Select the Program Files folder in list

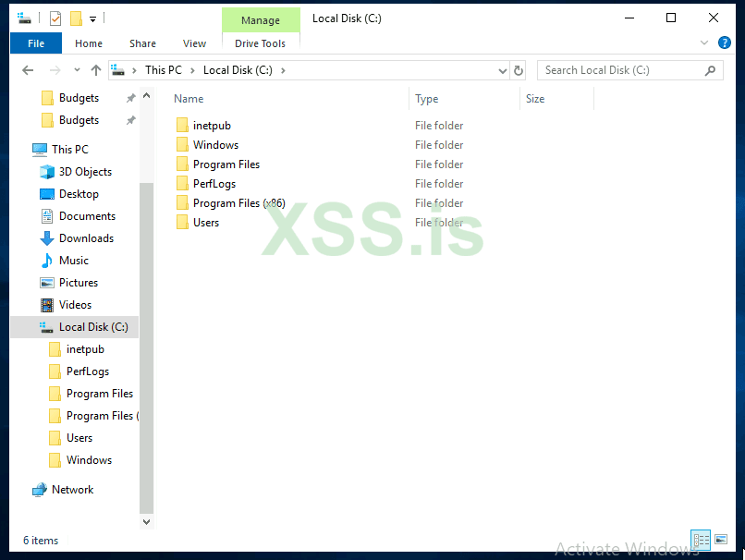(x=226, y=164)
